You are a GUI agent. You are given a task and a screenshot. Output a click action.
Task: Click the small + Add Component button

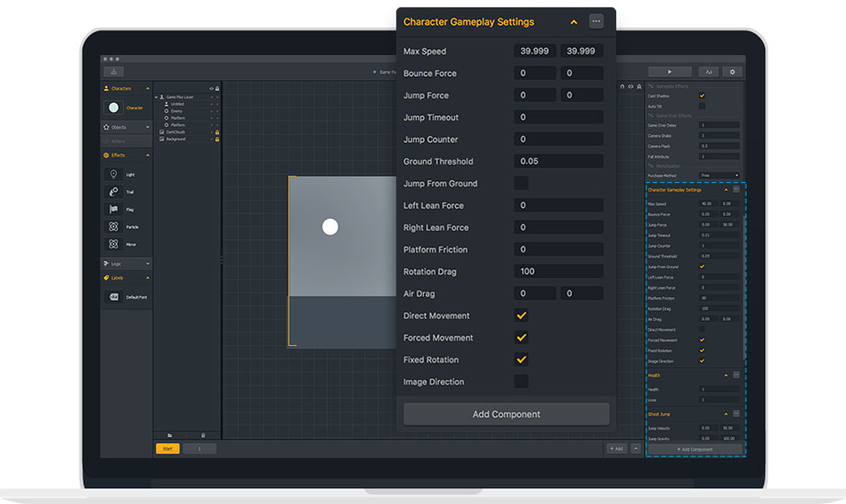point(695,449)
